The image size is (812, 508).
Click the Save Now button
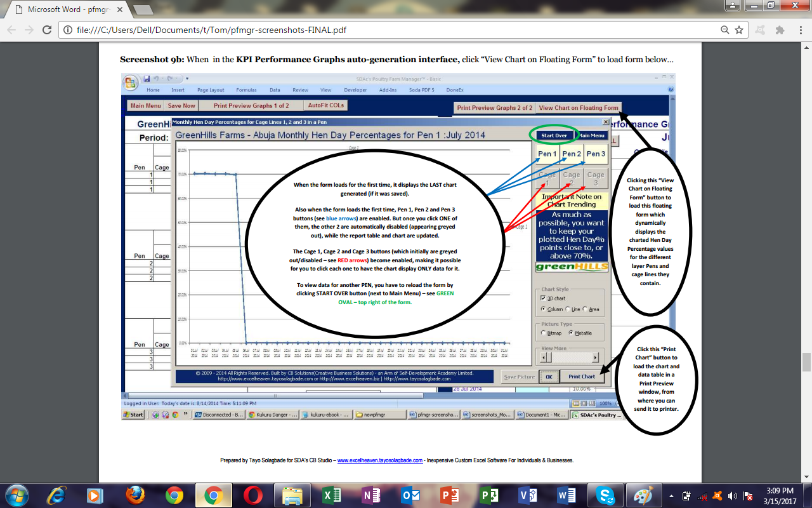pos(181,105)
